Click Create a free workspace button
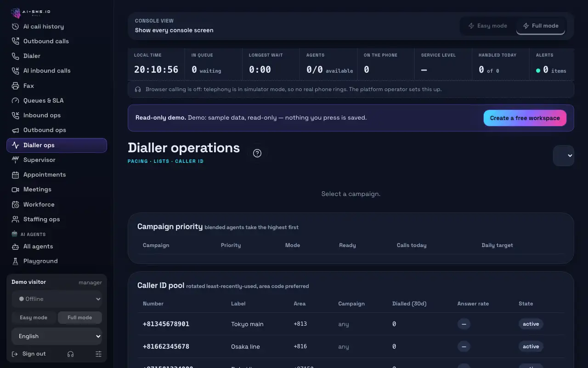Image resolution: width=588 pixels, height=368 pixels. coord(525,118)
